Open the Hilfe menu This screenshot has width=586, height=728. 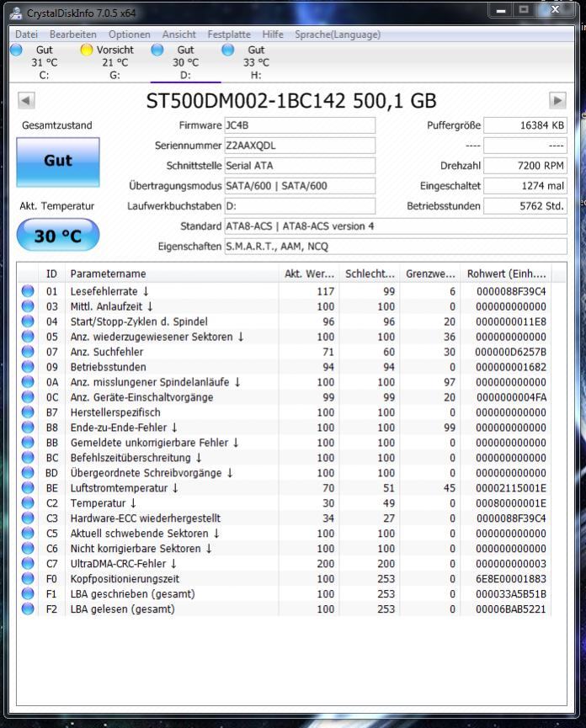click(273, 35)
